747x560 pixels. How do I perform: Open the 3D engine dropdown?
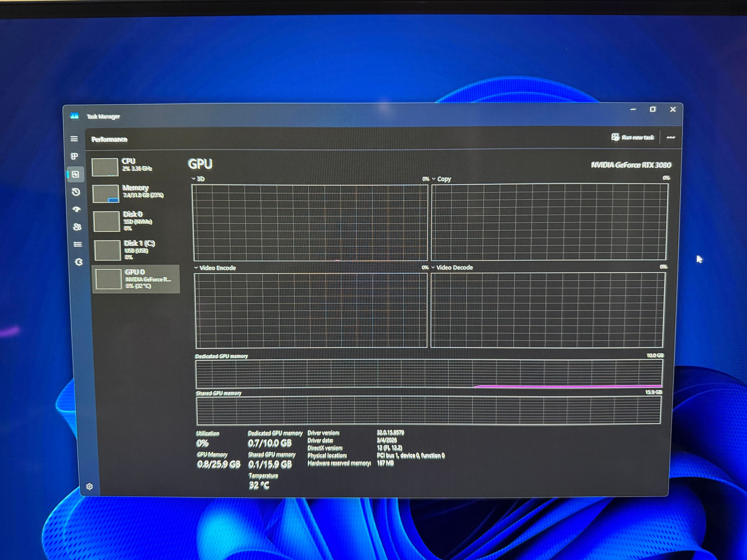coord(198,179)
